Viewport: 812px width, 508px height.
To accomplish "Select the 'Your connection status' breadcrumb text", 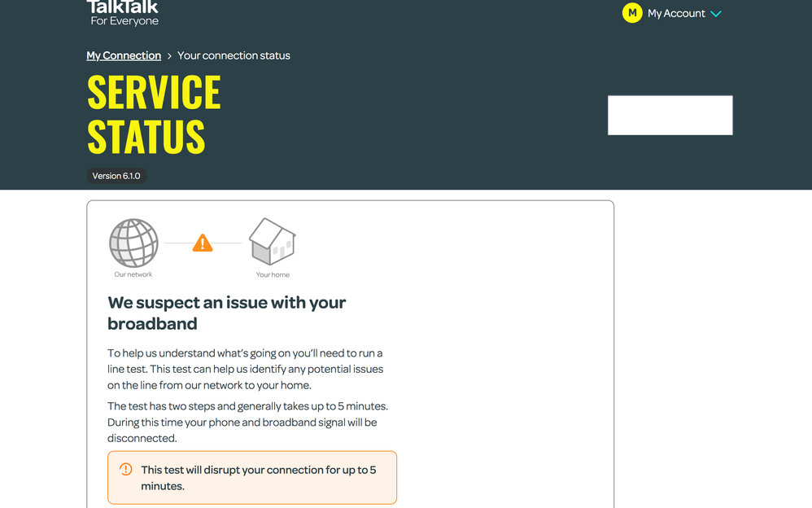I will (234, 55).
